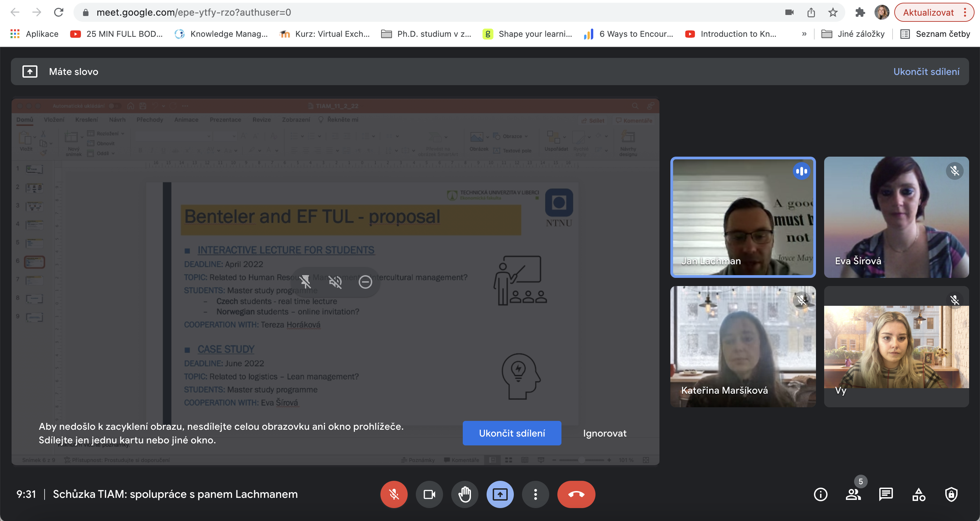Toggle Automatické ukládání switch in PowerPoint
This screenshot has width=980, height=521.
pos(114,106)
